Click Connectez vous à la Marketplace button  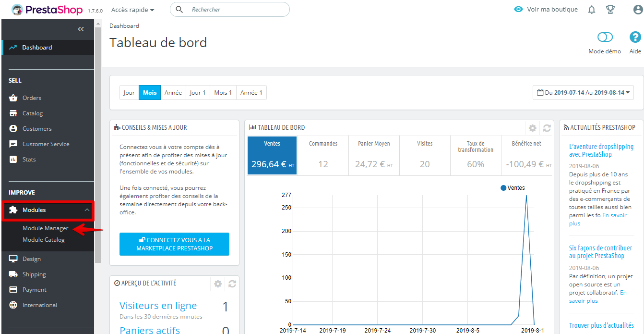coord(174,244)
